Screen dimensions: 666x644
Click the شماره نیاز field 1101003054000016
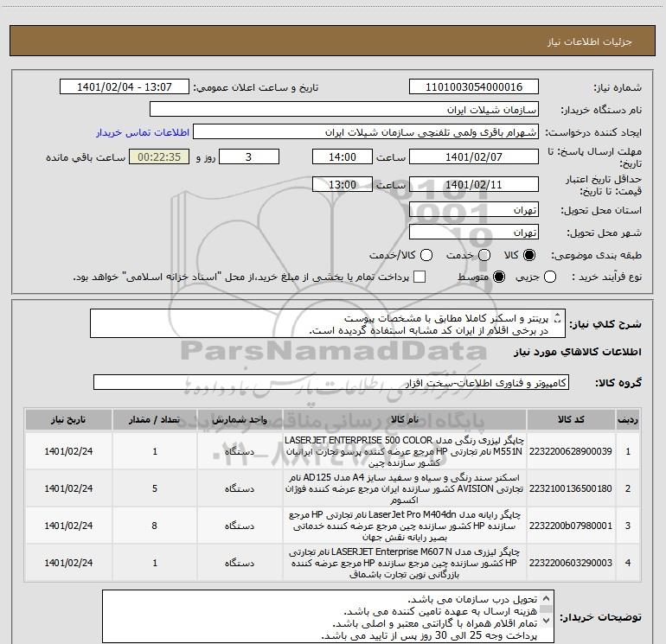point(474,87)
